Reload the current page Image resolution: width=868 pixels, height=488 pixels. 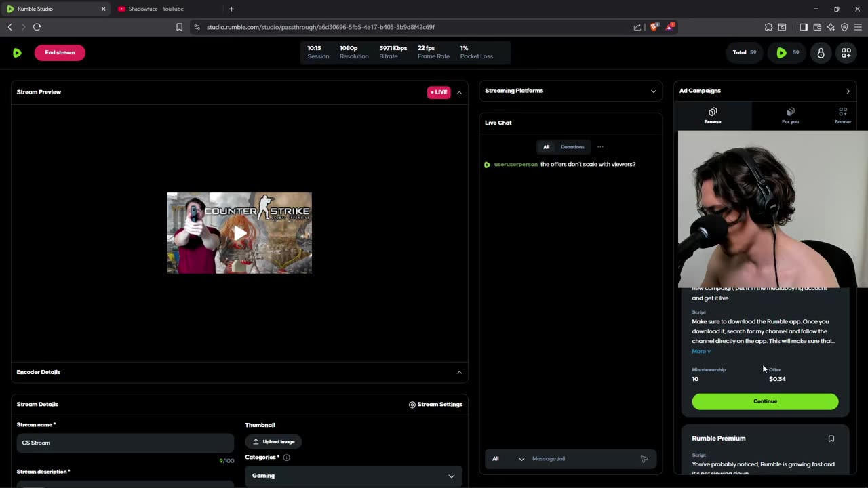click(x=37, y=27)
